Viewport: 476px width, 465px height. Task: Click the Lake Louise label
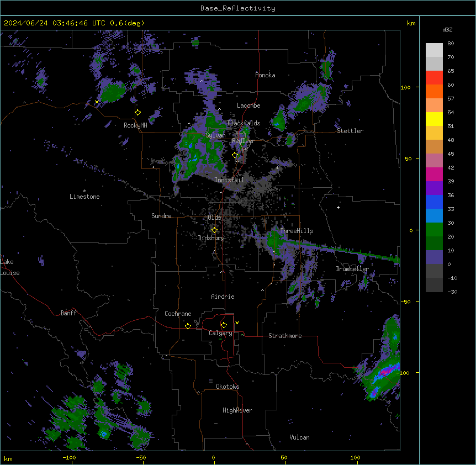coord(10,267)
